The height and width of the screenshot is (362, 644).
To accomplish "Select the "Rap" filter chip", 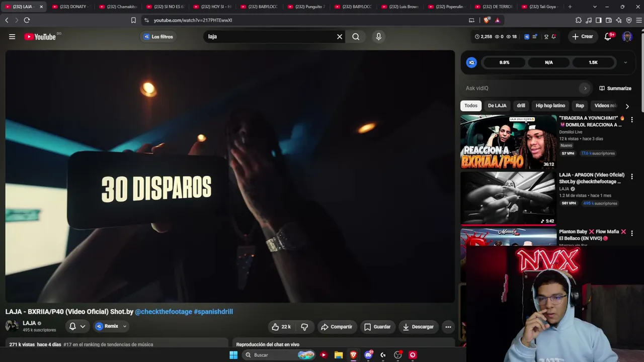I will click(580, 106).
